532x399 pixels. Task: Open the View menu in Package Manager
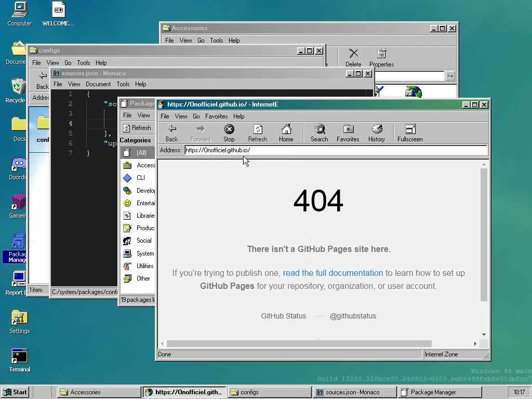click(143, 115)
